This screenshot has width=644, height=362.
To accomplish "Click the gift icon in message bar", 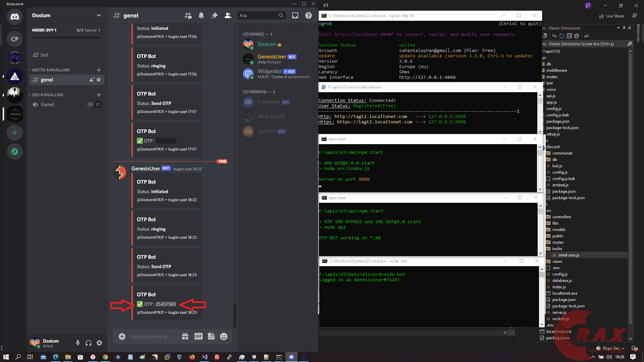I will [x=185, y=336].
